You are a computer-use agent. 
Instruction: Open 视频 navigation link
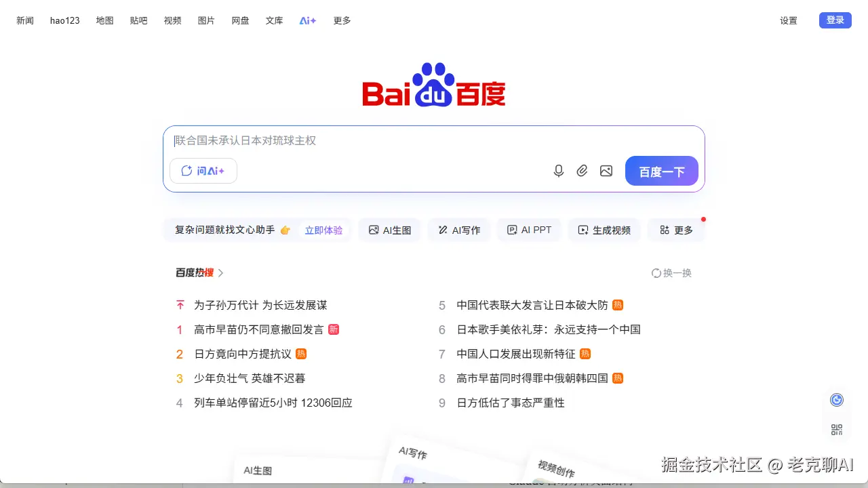pyautogui.click(x=173, y=20)
